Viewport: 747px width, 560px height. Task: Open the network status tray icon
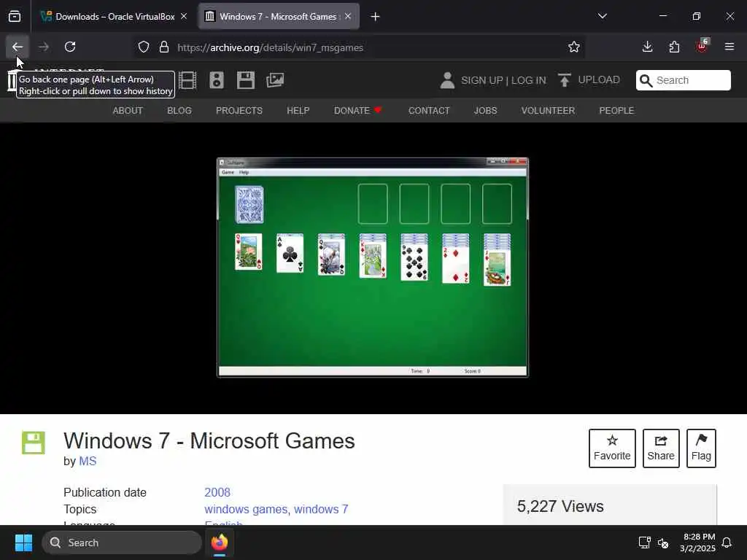coord(644,542)
